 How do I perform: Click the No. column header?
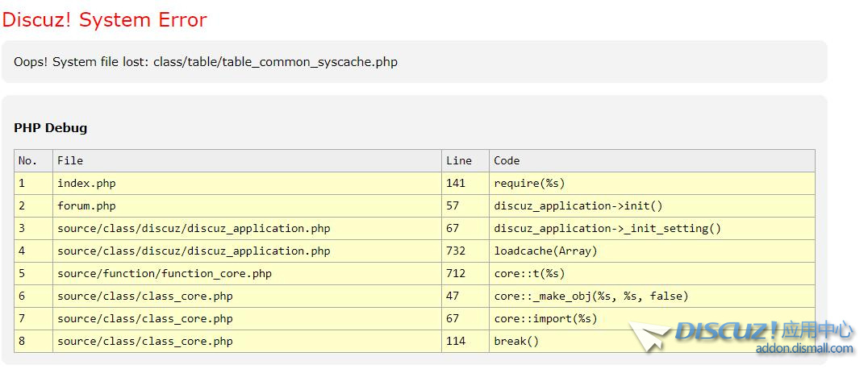[28, 161]
